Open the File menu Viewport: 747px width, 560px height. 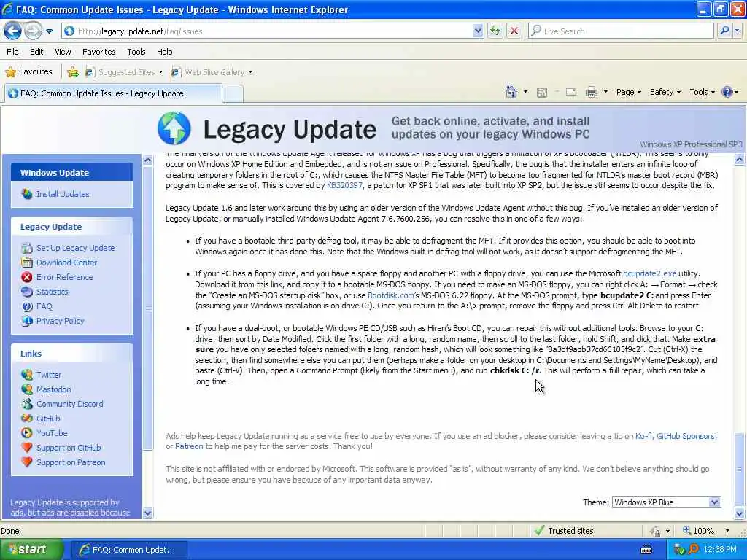[12, 52]
